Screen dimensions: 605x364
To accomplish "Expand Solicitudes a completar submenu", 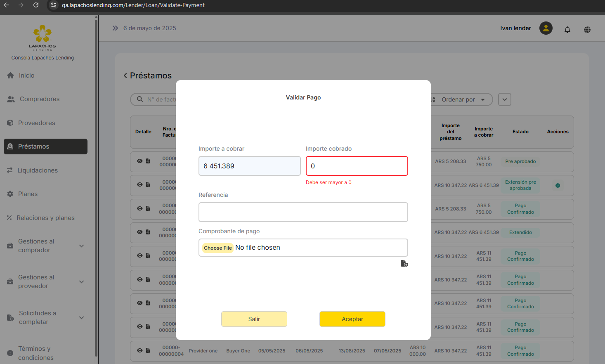I will point(81,318).
